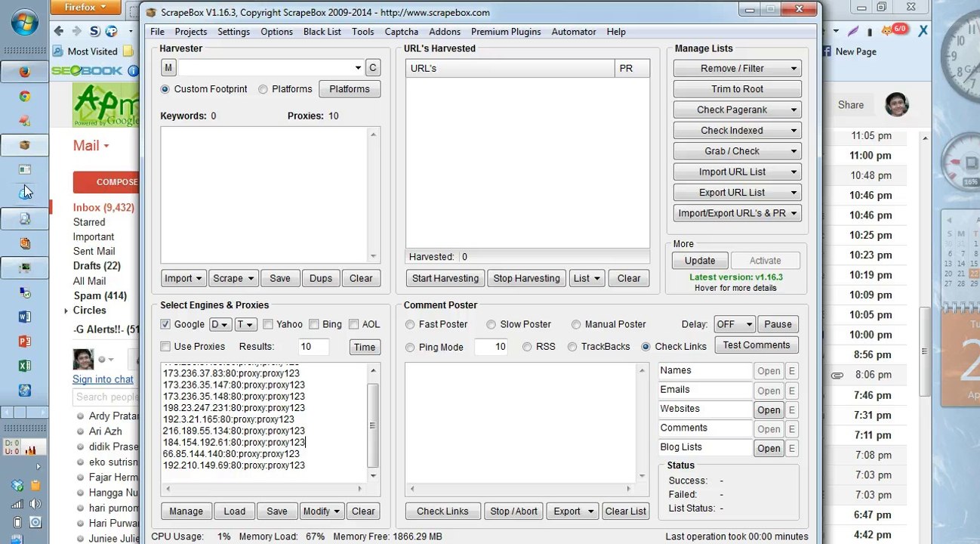Click the network signal icon in system tray

pyautogui.click(x=17, y=504)
